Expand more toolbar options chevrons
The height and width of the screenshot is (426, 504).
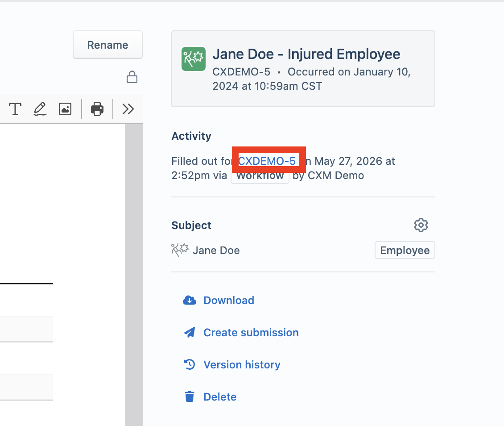128,109
